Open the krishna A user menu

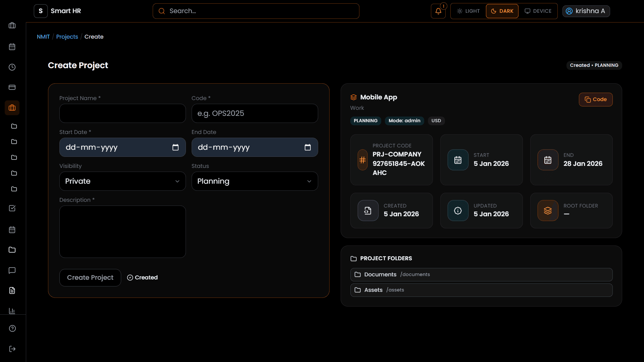click(586, 11)
